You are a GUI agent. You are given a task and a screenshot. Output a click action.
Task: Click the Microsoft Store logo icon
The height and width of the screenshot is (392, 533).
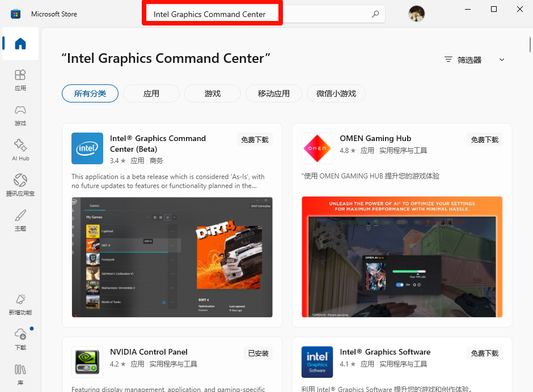tap(16, 14)
